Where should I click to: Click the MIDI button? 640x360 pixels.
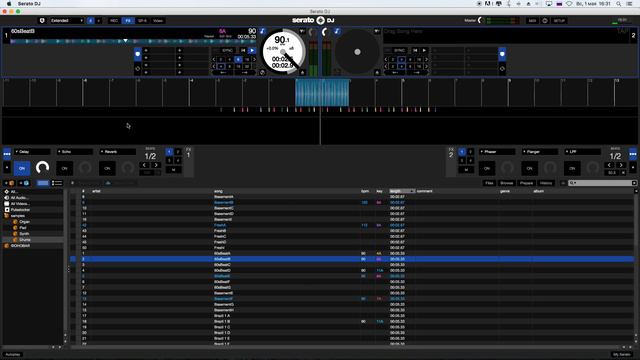tap(532, 20)
